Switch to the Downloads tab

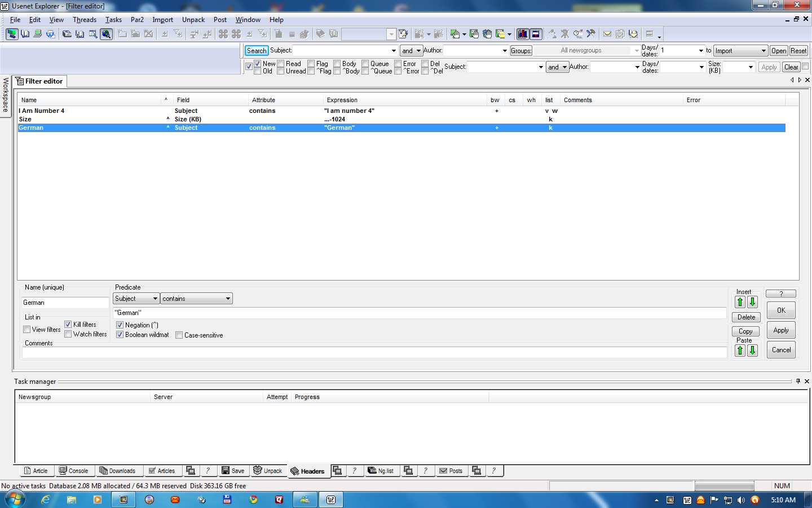tap(117, 471)
